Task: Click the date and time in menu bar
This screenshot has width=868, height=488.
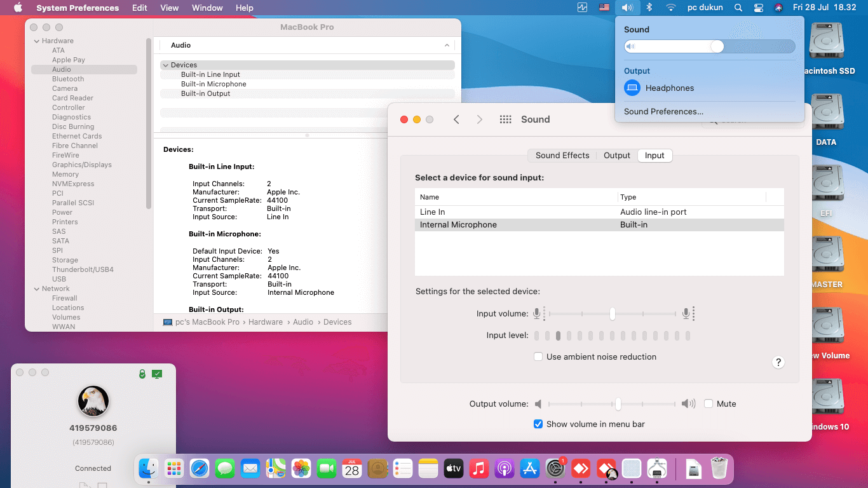Action: coord(825,8)
